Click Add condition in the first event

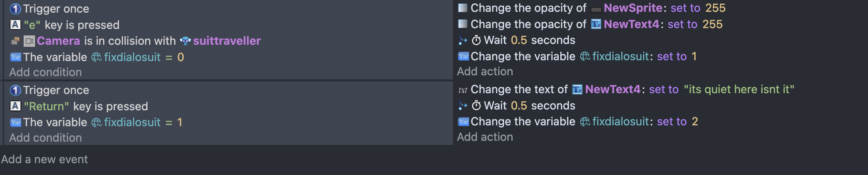pyautogui.click(x=46, y=72)
